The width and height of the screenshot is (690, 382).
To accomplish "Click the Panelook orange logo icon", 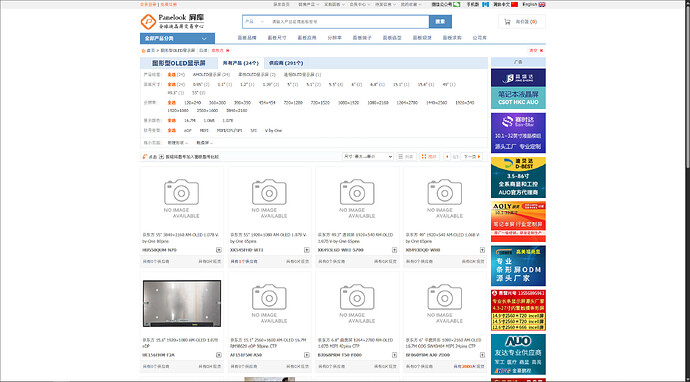I will [x=148, y=22].
